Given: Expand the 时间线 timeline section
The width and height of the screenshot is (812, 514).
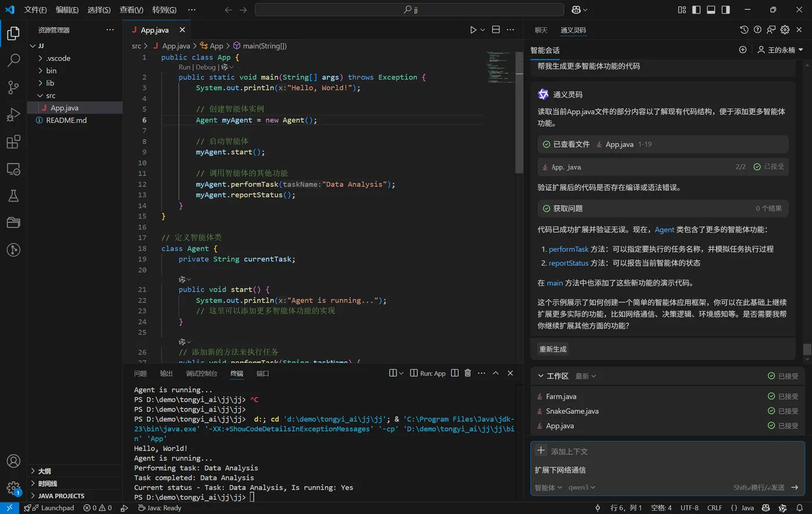Looking at the screenshot, I should [75, 483].
